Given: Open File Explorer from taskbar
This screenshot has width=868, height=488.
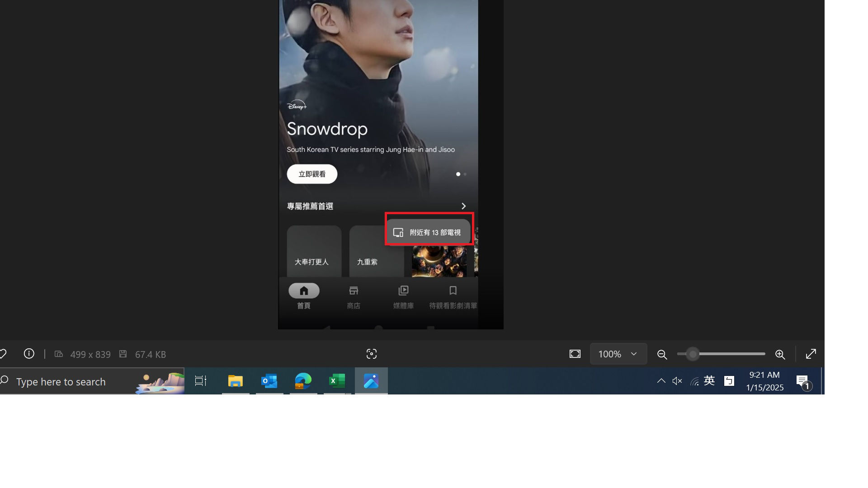Looking at the screenshot, I should coord(236,381).
